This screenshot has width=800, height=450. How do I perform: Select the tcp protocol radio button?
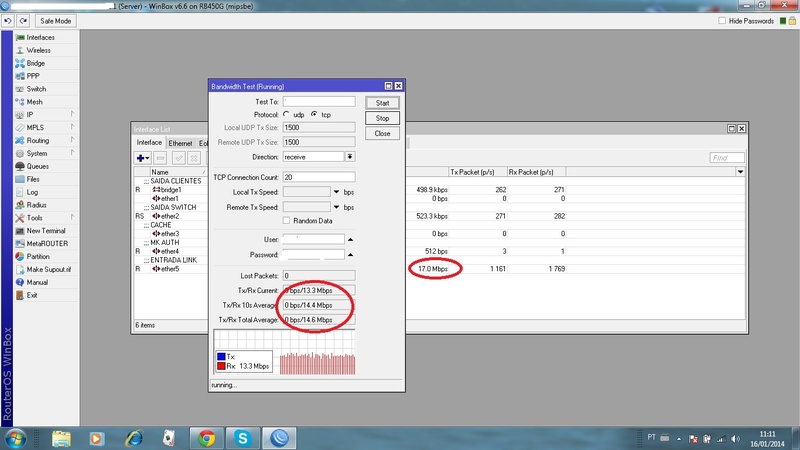314,114
